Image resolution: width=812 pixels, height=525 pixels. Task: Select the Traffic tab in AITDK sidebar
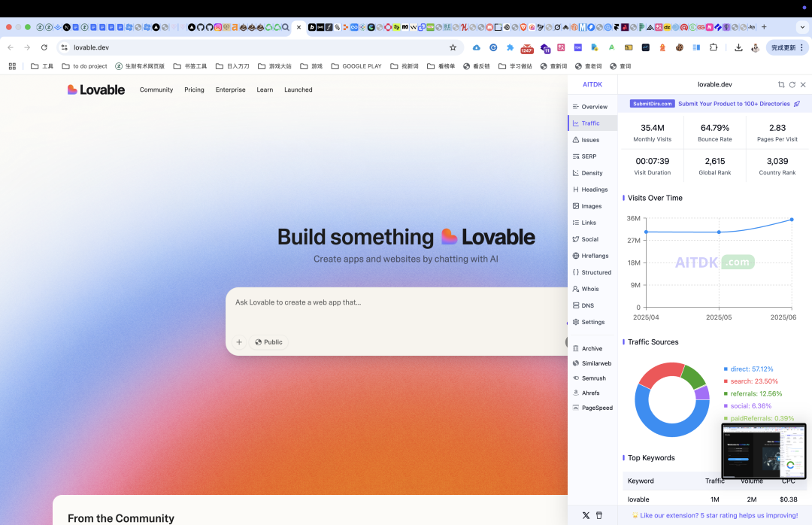[592, 123]
